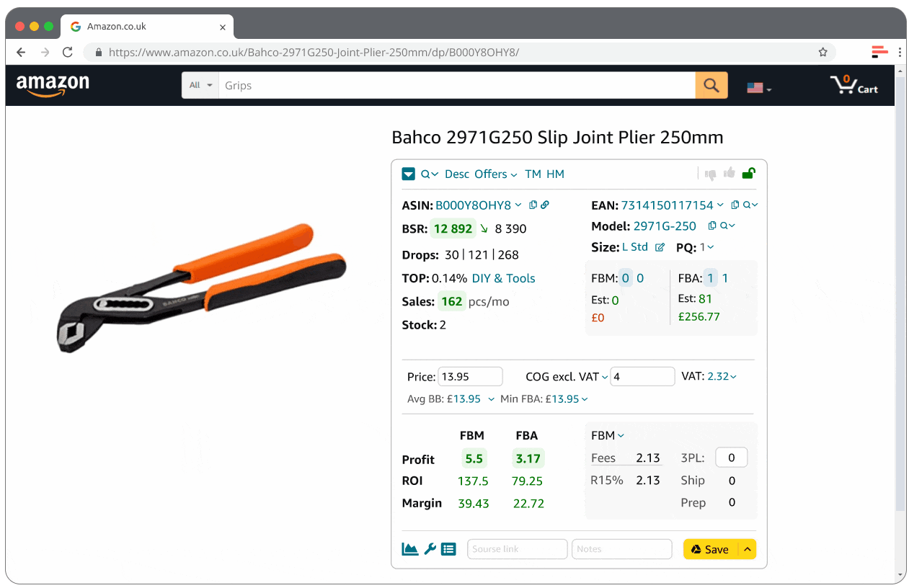Toggle the green unlock padlock
The image size is (909, 588).
click(x=749, y=173)
